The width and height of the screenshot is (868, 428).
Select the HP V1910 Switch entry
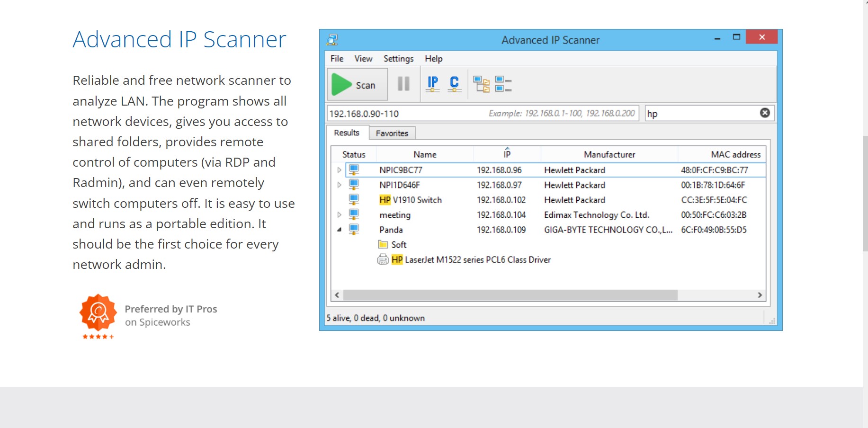click(411, 200)
